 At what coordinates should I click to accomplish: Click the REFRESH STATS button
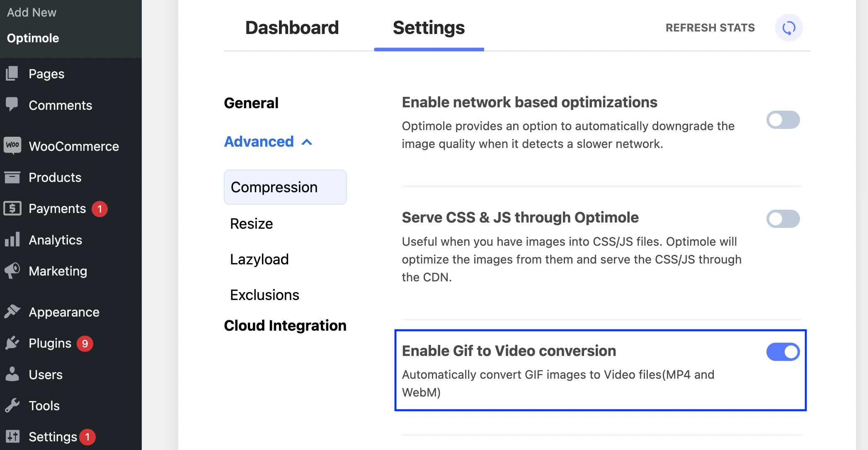tap(710, 27)
